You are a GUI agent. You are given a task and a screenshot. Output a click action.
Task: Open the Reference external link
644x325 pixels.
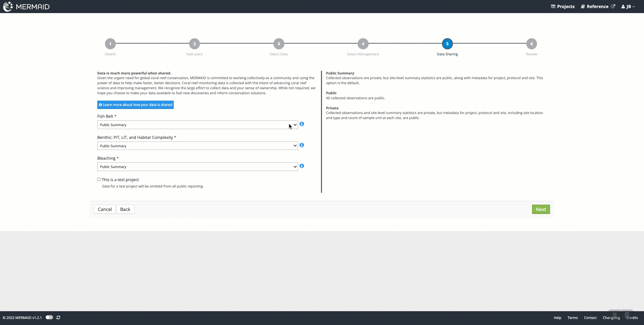coord(598,7)
